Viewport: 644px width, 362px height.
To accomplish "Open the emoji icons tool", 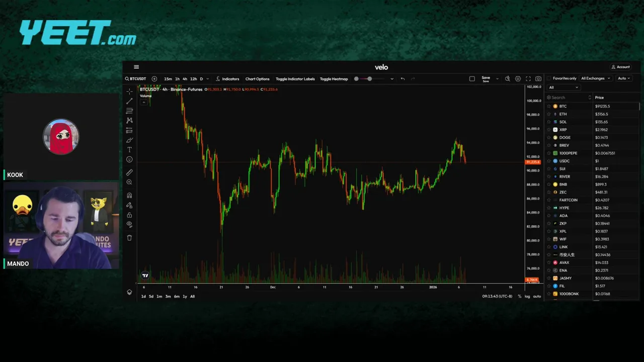I will pos(129,159).
